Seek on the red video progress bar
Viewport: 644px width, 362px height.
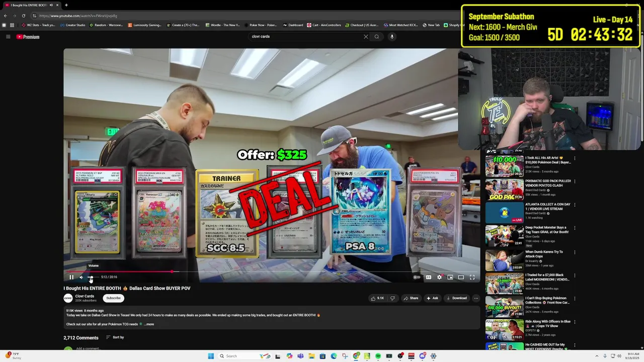pos(272,271)
